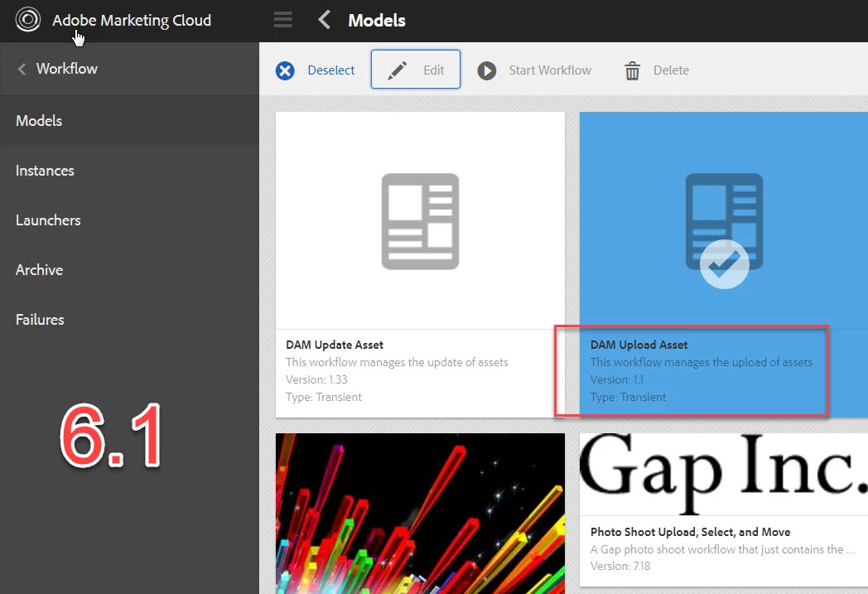
Task: Click the Gap Inc. card thumbnail
Action: 724,474
